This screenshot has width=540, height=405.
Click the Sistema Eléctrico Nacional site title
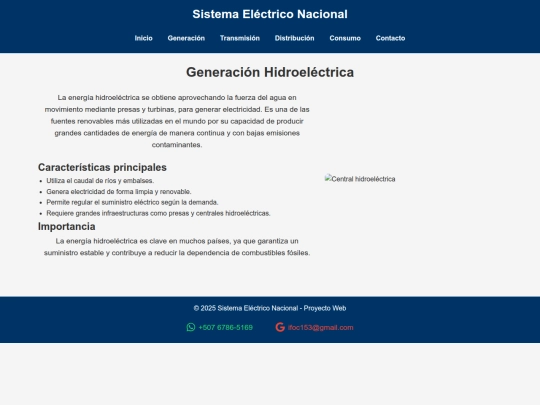coord(270,14)
